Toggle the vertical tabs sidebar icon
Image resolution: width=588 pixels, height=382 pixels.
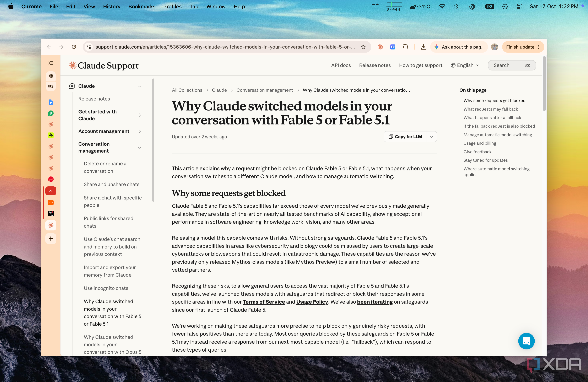51,63
